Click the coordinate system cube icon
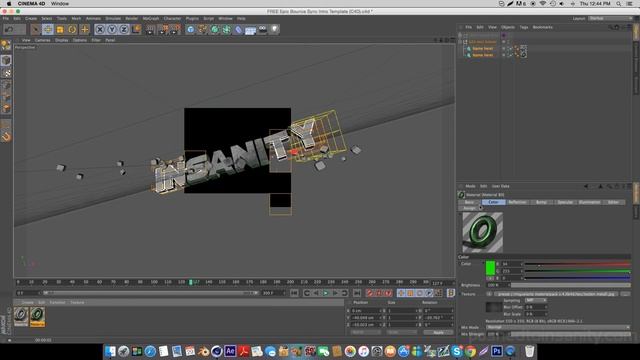Screen dimensions: 640x360 point(136,29)
